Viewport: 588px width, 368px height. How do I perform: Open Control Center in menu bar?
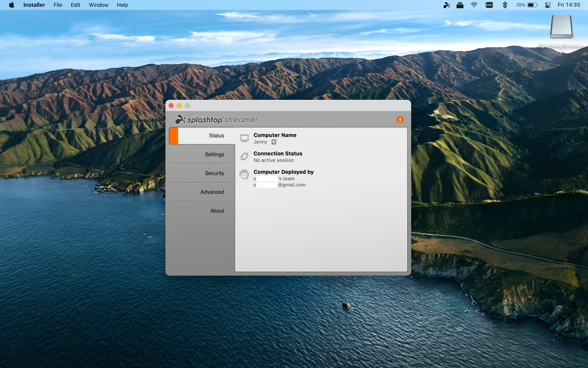point(548,5)
